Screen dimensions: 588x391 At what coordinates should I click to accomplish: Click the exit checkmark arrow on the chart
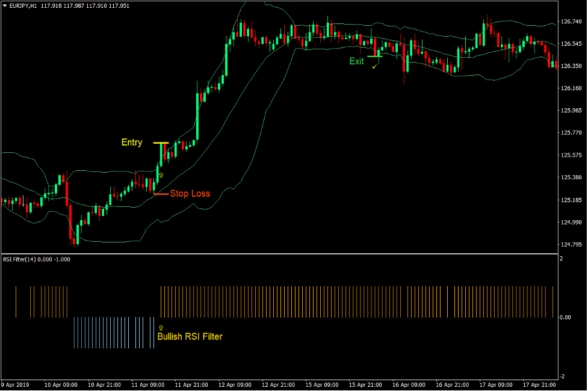coord(375,67)
